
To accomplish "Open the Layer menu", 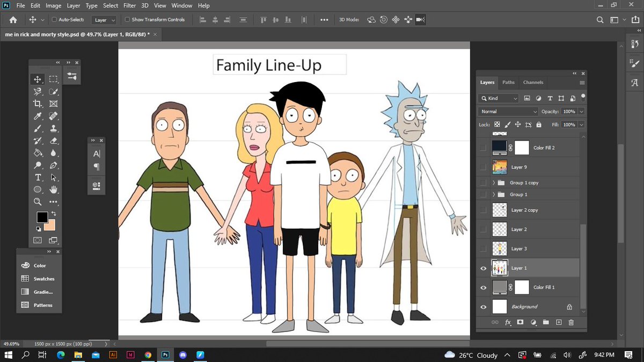I will click(x=74, y=5).
